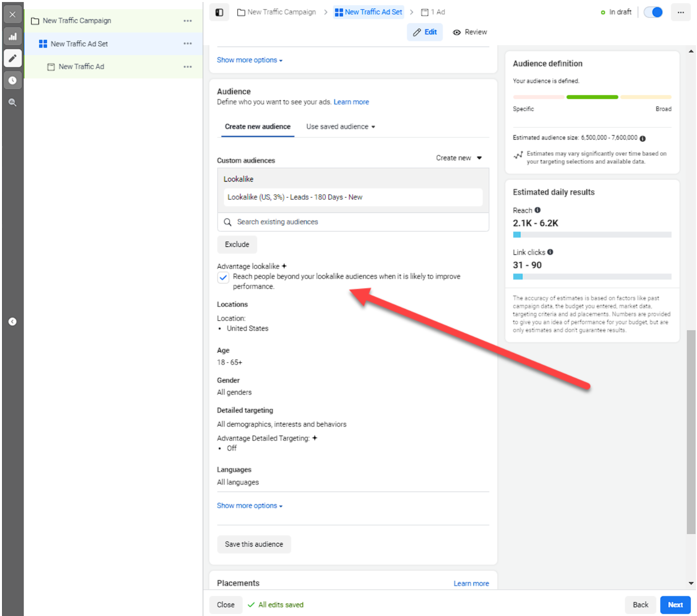The image size is (697, 616).
Task: Click the magnifier inspect icon in sidebar
Action: pos(13,103)
